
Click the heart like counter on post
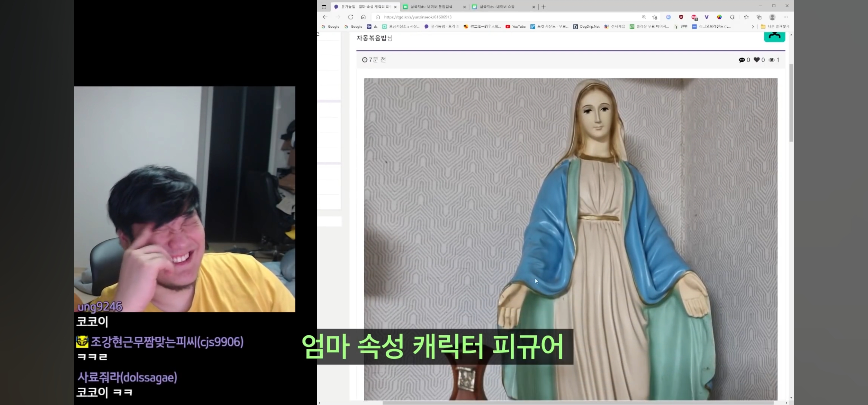coord(757,60)
